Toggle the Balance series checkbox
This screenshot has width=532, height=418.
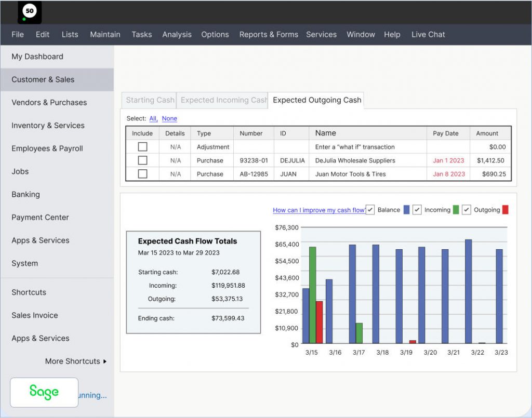pos(370,210)
